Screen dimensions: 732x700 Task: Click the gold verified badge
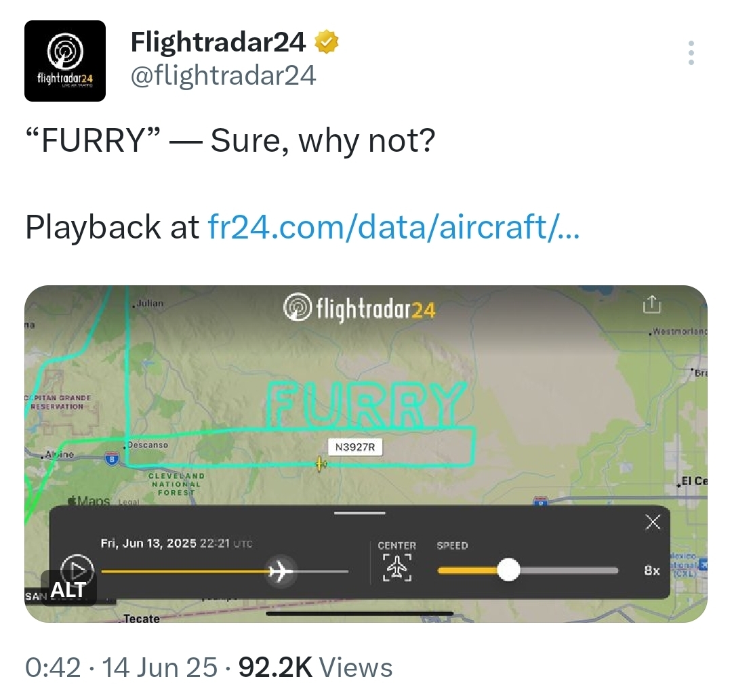[x=327, y=42]
